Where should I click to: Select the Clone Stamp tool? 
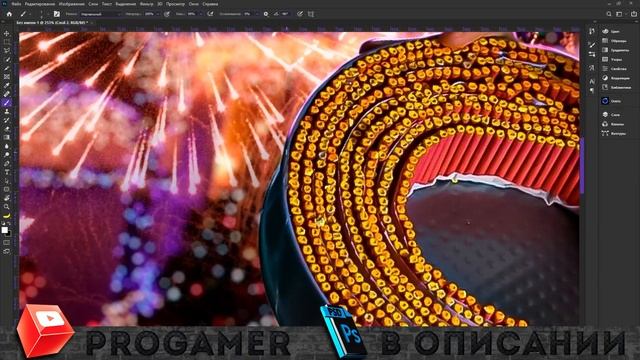click(7, 111)
